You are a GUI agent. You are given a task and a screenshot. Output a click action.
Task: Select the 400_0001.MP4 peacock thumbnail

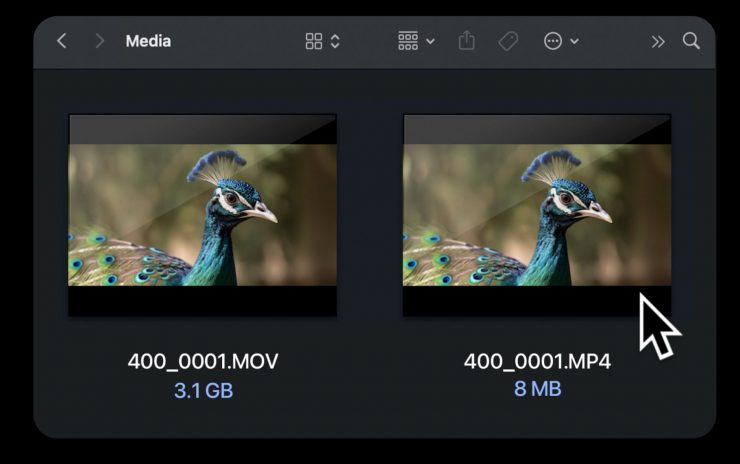coord(537,215)
